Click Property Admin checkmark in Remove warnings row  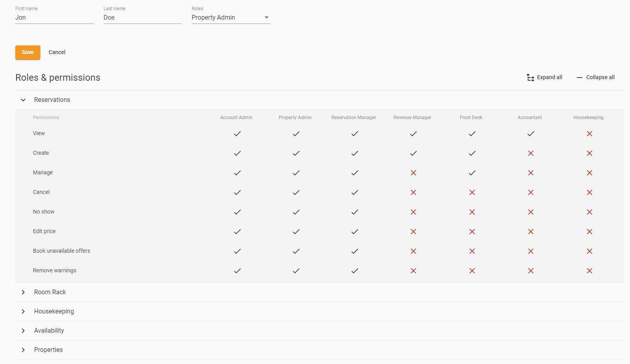pyautogui.click(x=296, y=271)
